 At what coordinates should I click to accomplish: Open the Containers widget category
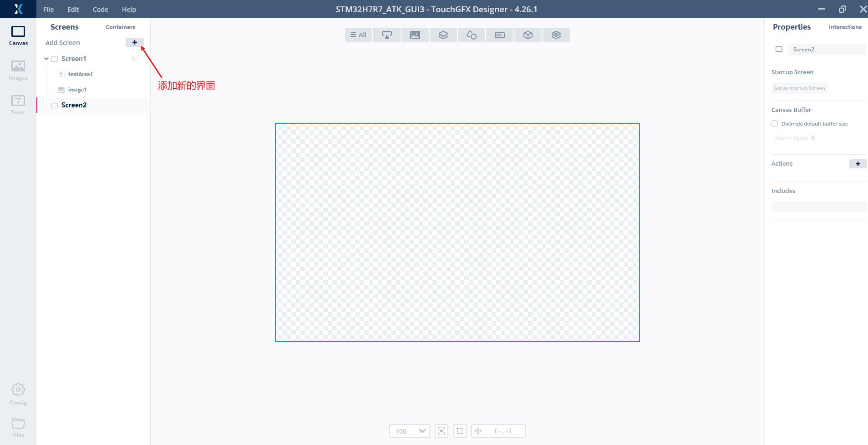pos(443,35)
